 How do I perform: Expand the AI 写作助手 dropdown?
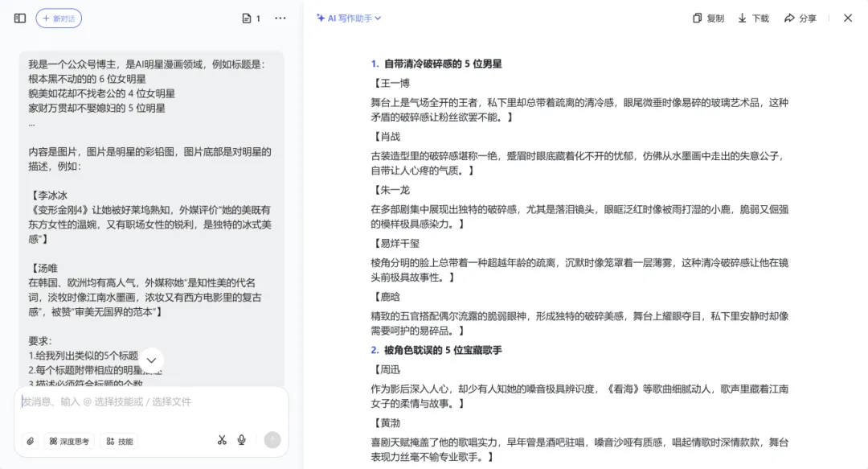click(349, 18)
